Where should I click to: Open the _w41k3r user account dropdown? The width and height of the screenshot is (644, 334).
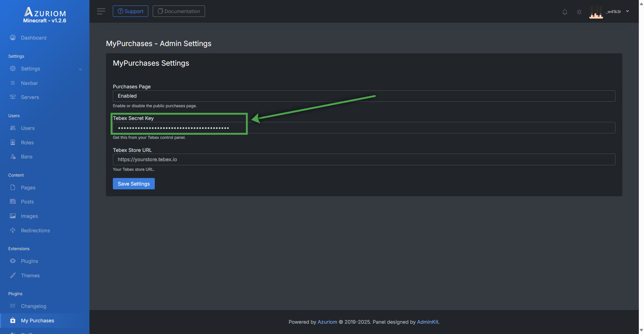click(x=617, y=12)
